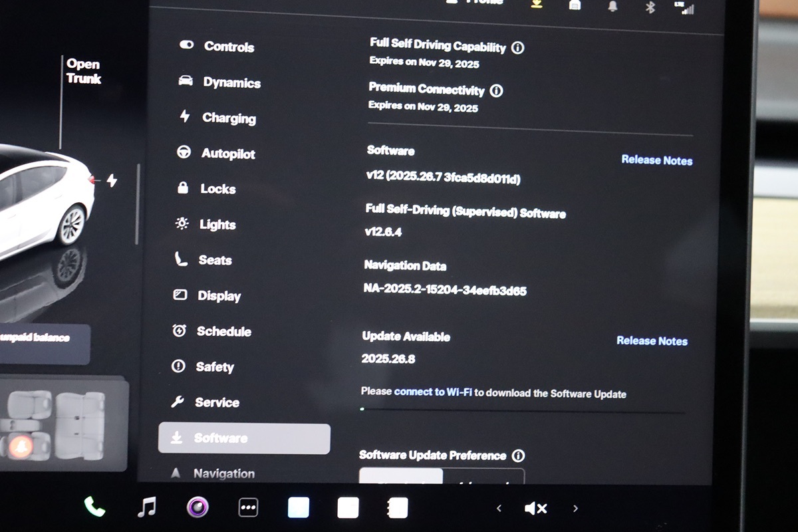
Task: Raise volume with the right chevron
Action: click(575, 509)
